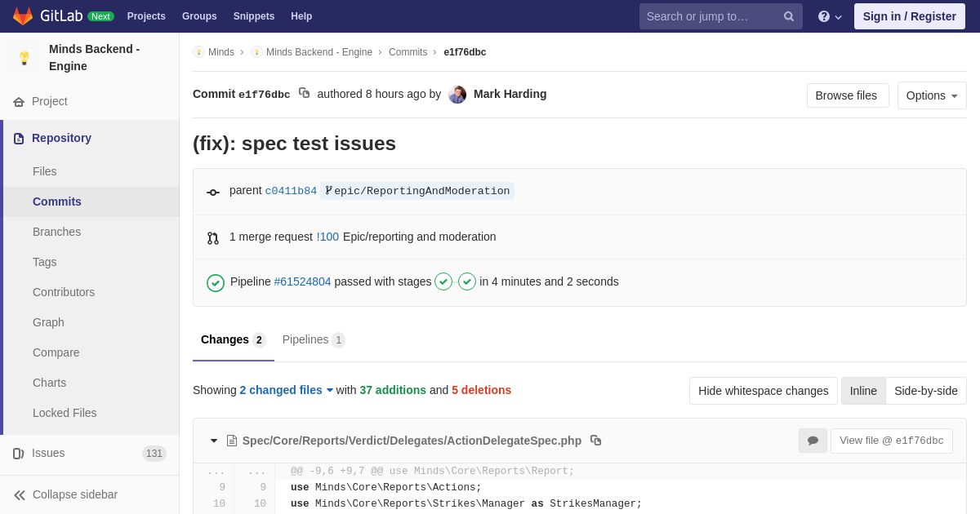980x514 pixels.
Task: Click the search magnifier icon
Action: tap(788, 16)
